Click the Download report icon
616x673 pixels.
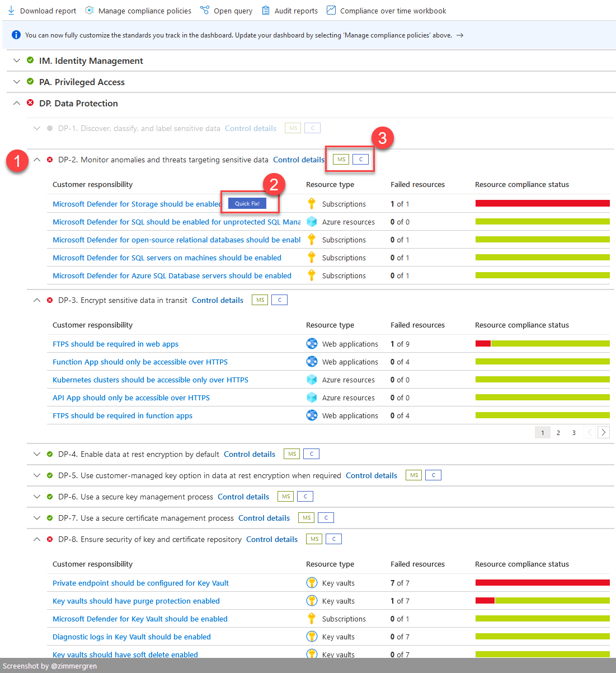pos(11,10)
